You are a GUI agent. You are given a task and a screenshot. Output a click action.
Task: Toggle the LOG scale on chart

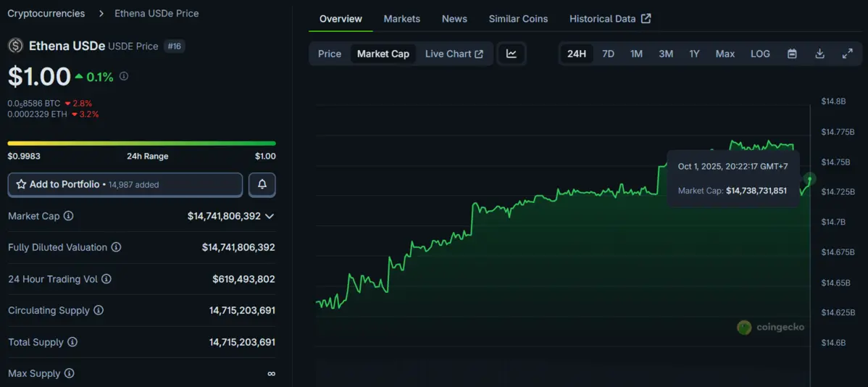click(x=760, y=54)
